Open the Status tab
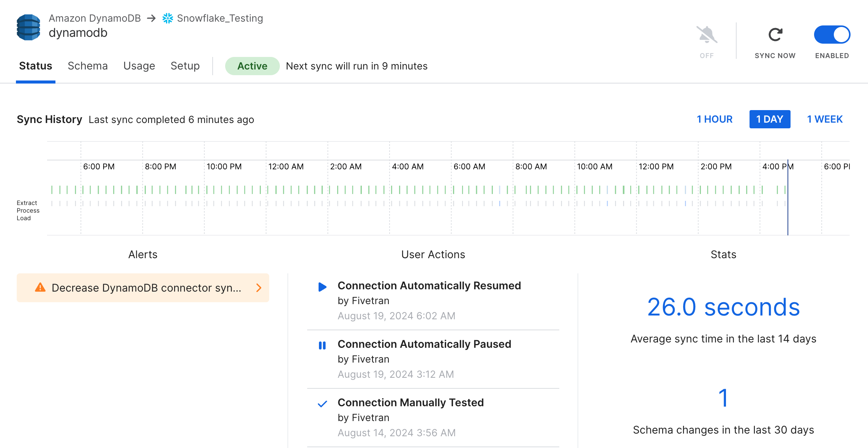Screen dimensions: 868x448 pos(36,66)
